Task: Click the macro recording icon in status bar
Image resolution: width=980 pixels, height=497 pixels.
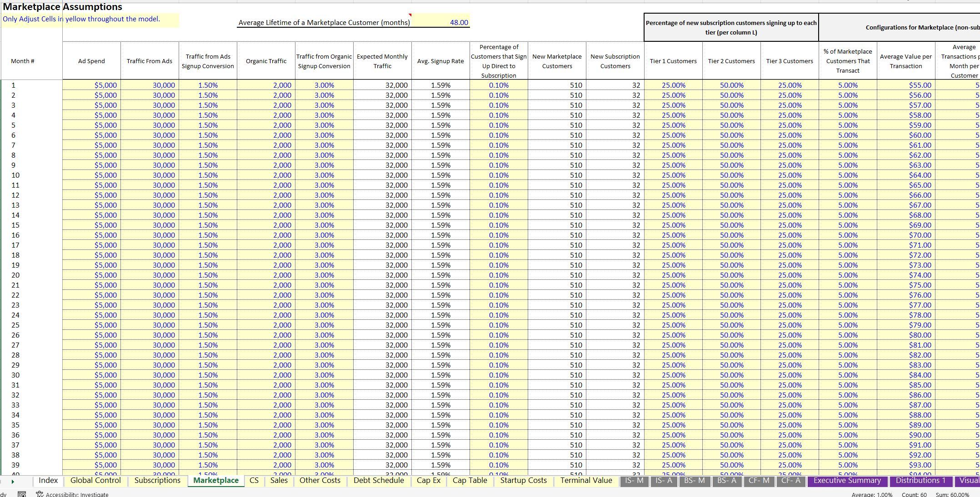Action: 21,494
